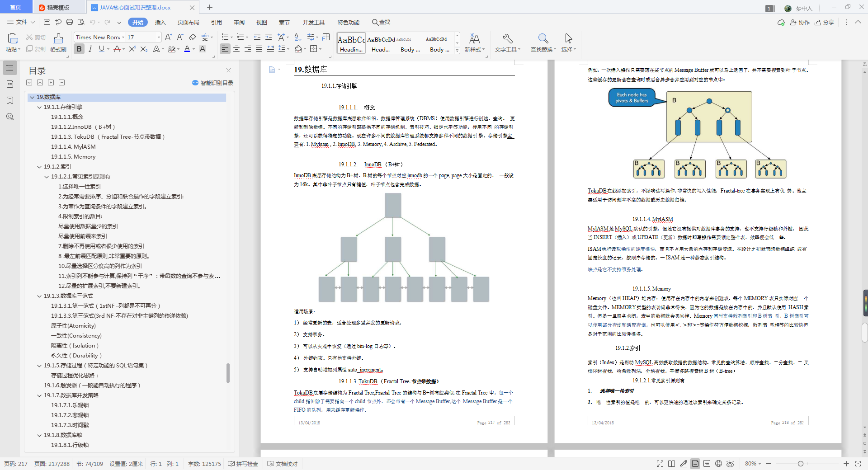Toggle eye protection mode icon in status bar
The width and height of the screenshot is (868, 470).
pyautogui.click(x=730, y=464)
